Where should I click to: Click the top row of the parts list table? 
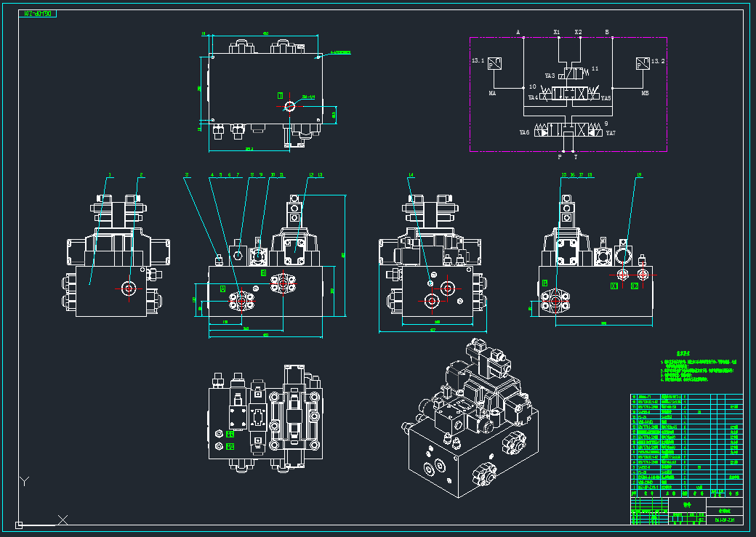(686, 397)
